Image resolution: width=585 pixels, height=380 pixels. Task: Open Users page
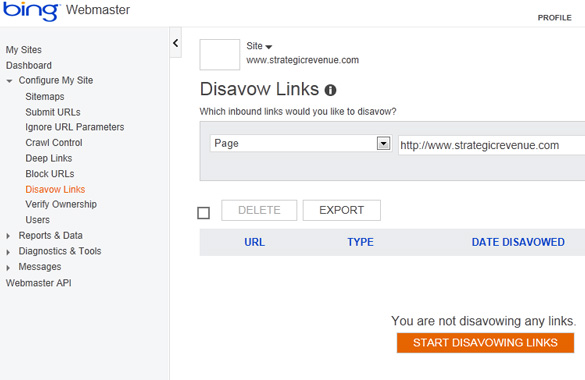pyautogui.click(x=37, y=220)
